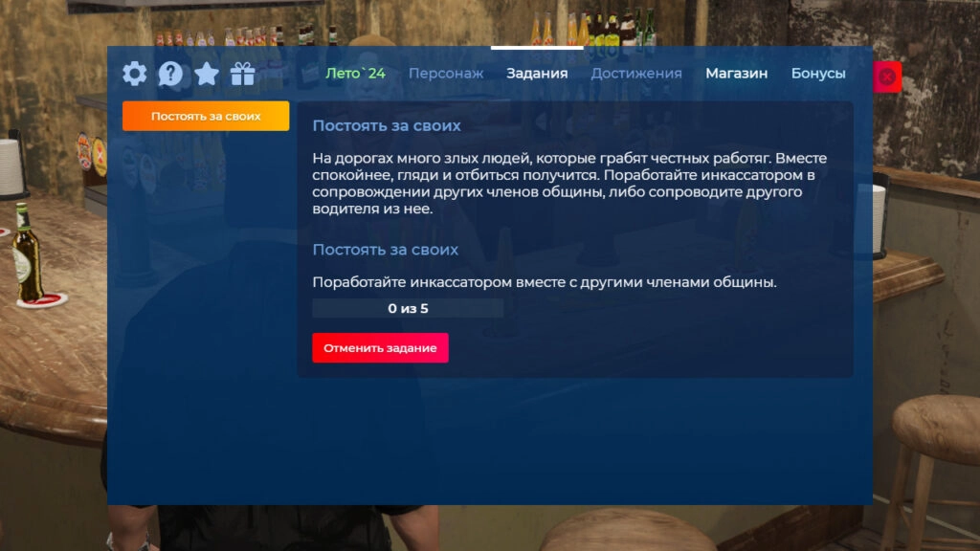The width and height of the screenshot is (980, 551).
Task: Open the settings gear icon
Action: (134, 72)
